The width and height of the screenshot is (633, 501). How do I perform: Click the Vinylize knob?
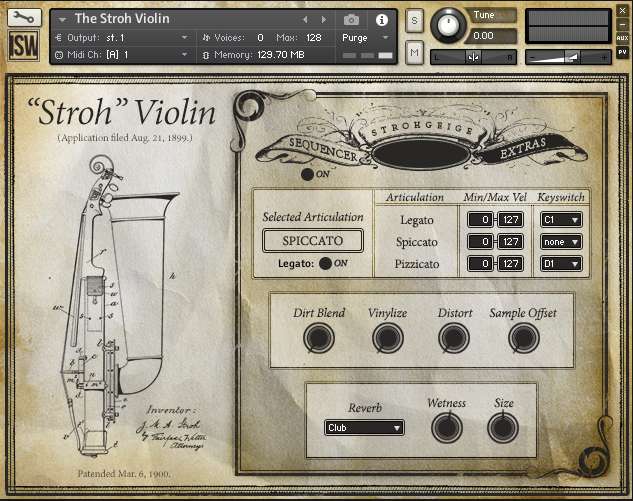tap(388, 337)
